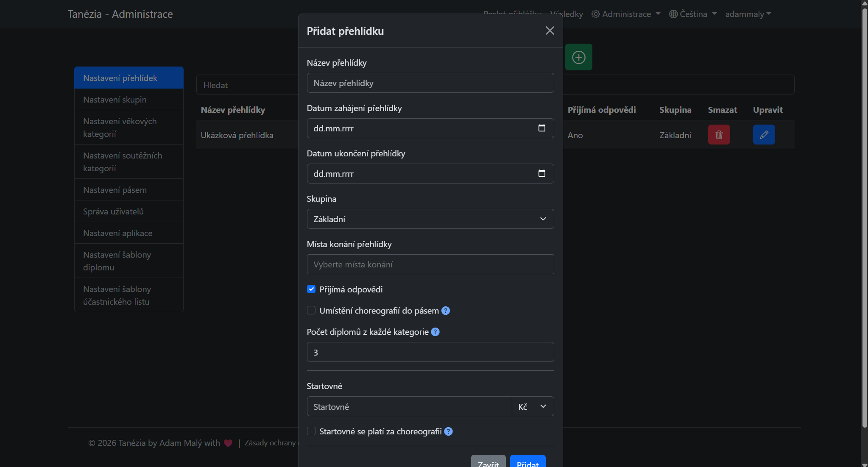Click help icon beside Umístění choreografií
This screenshot has width=868, height=467.
coord(445,311)
